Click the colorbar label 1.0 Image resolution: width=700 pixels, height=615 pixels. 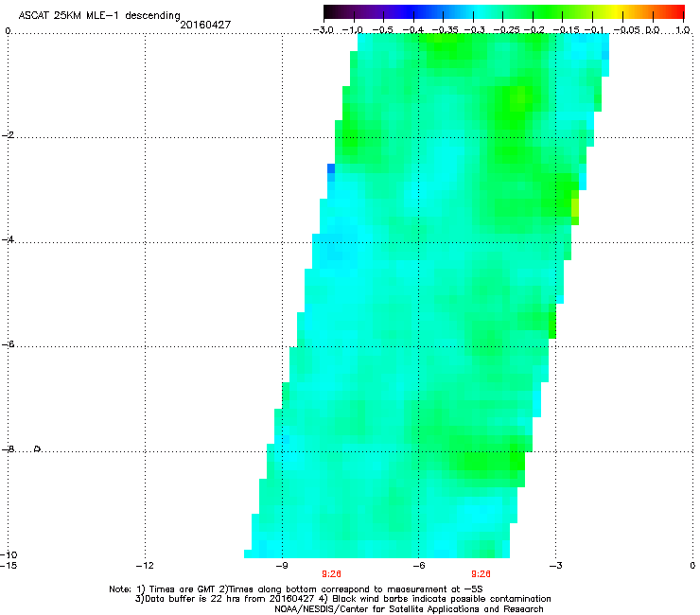(x=683, y=30)
